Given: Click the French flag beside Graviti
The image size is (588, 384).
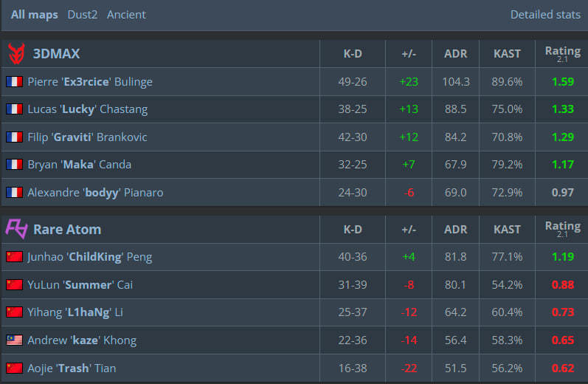Looking at the screenshot, I should pos(14,137).
